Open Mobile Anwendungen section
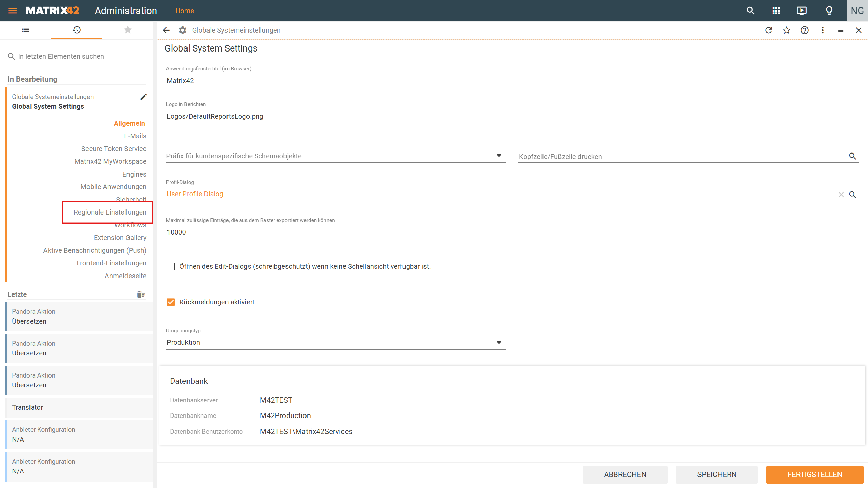The width and height of the screenshot is (868, 488). pyautogui.click(x=113, y=187)
